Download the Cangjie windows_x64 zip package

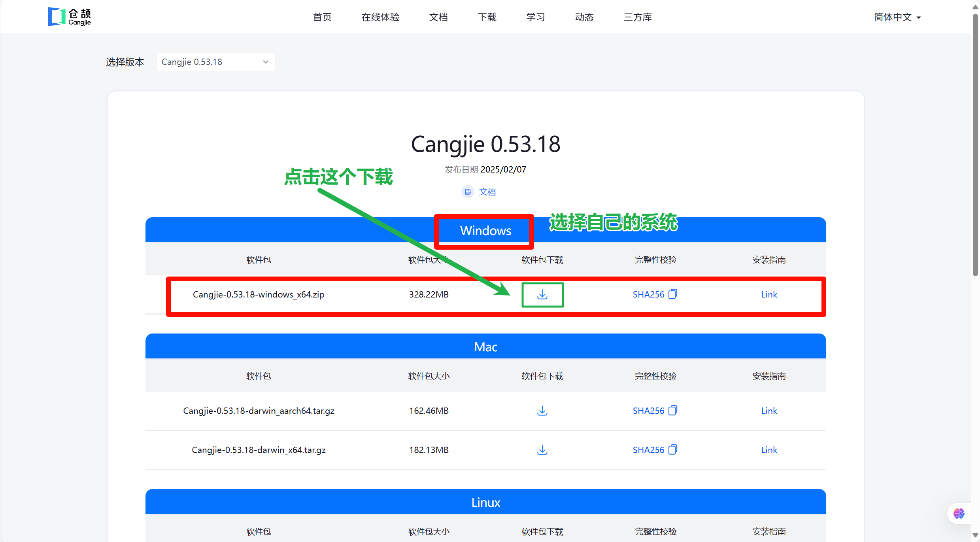click(542, 295)
